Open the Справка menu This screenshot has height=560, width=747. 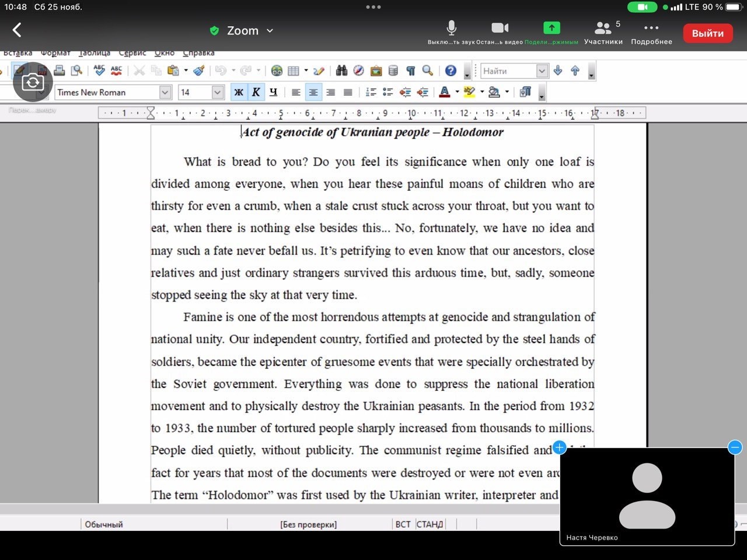click(x=198, y=53)
